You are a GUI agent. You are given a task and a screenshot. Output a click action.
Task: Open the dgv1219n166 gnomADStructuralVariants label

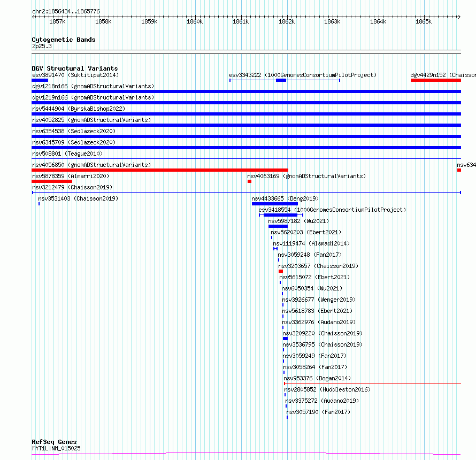tap(93, 97)
